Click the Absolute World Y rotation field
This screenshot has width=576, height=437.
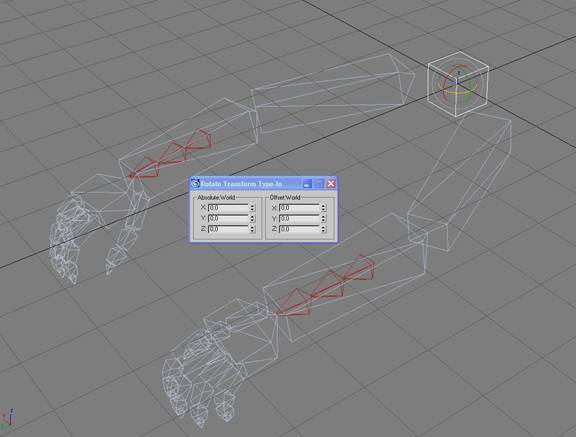tap(228, 218)
